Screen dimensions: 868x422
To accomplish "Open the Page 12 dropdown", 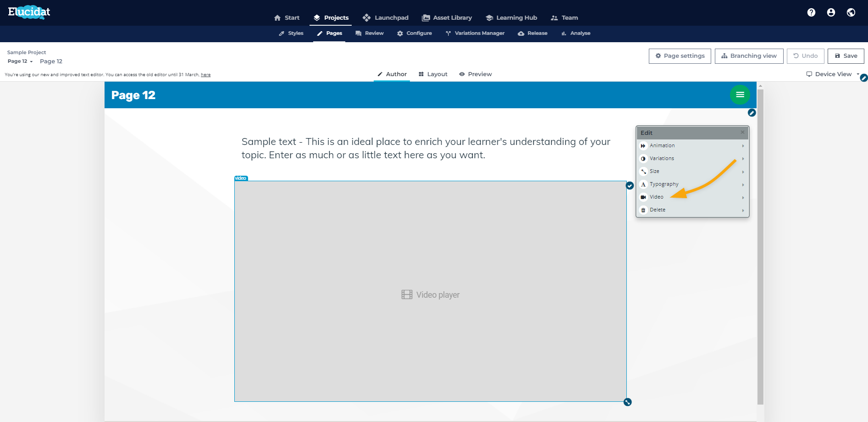I will (x=20, y=61).
